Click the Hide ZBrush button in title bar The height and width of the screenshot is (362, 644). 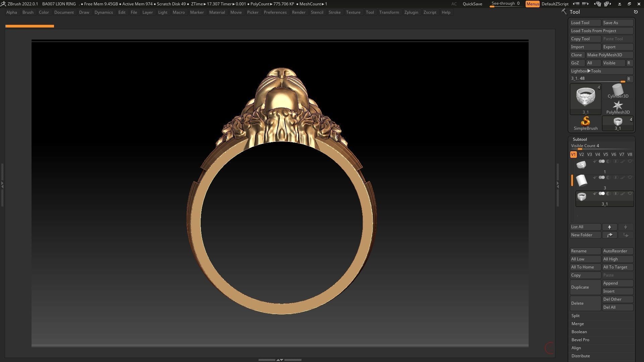pos(620,4)
